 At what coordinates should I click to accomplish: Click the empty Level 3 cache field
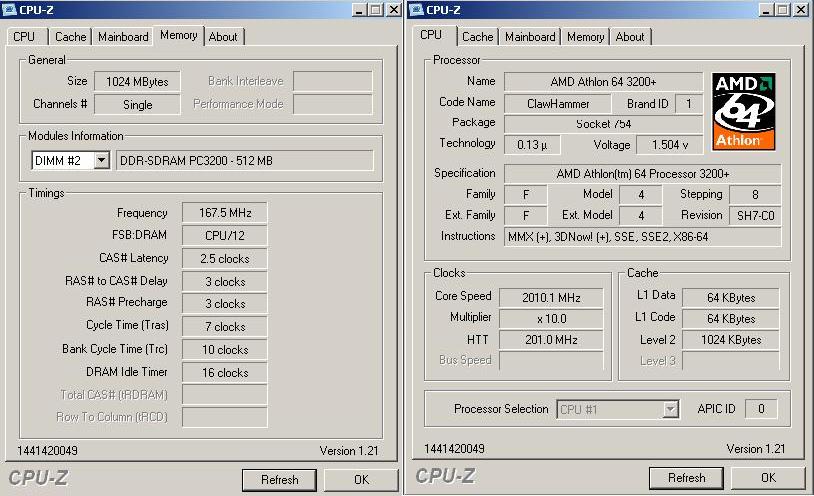coord(730,360)
